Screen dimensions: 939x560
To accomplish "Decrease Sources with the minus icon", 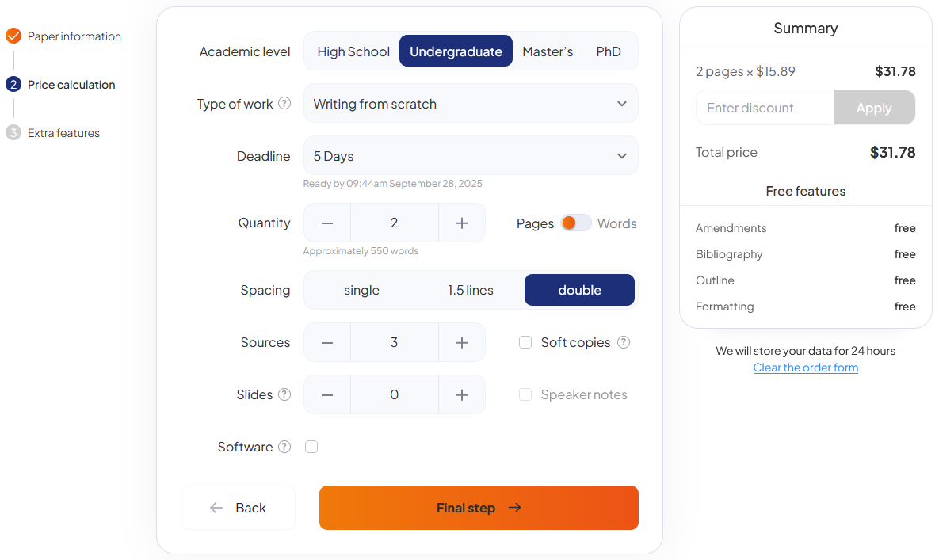I will point(327,343).
